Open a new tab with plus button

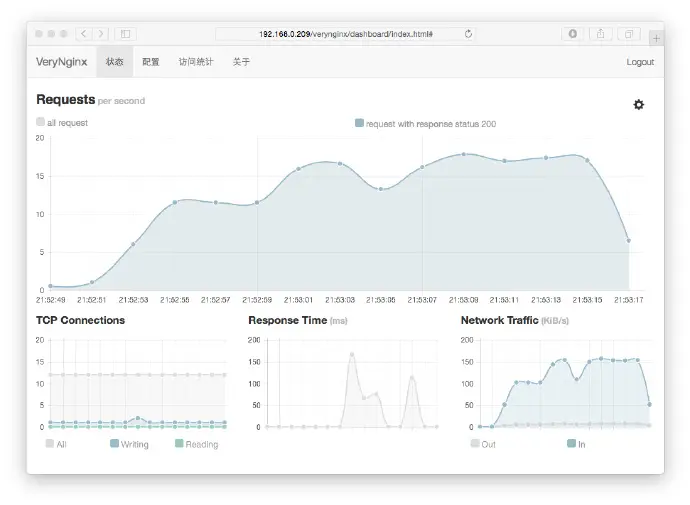[656, 38]
